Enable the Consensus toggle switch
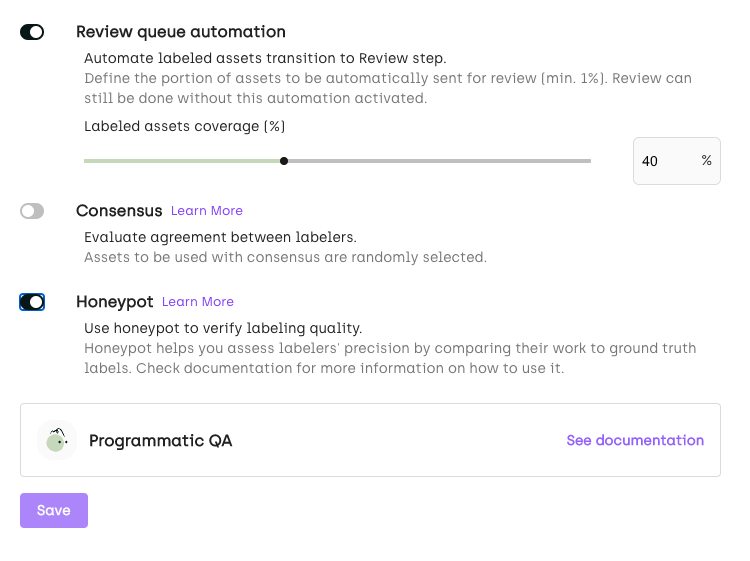Viewport: 750px width, 561px height. 32,211
